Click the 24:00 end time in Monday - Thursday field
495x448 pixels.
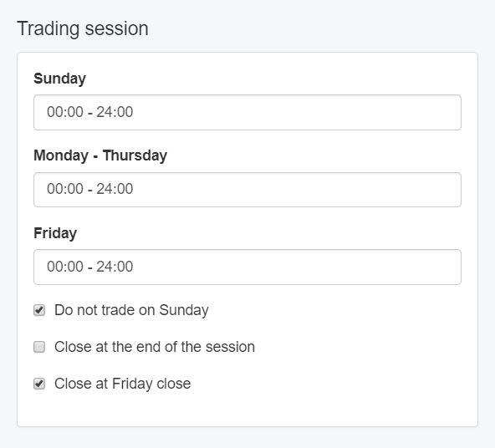[x=115, y=189]
